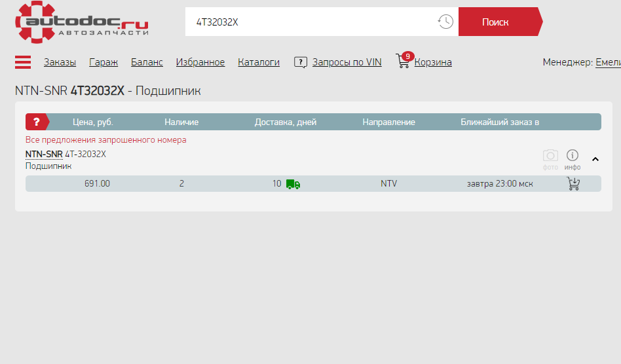The image size is (621, 364).
Task: Click the autodoc.ru logo
Action: tap(82, 22)
